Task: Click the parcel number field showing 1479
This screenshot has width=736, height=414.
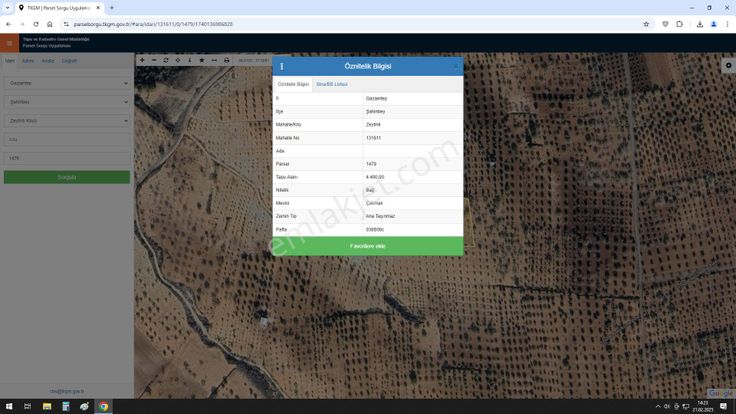Action: [67, 158]
